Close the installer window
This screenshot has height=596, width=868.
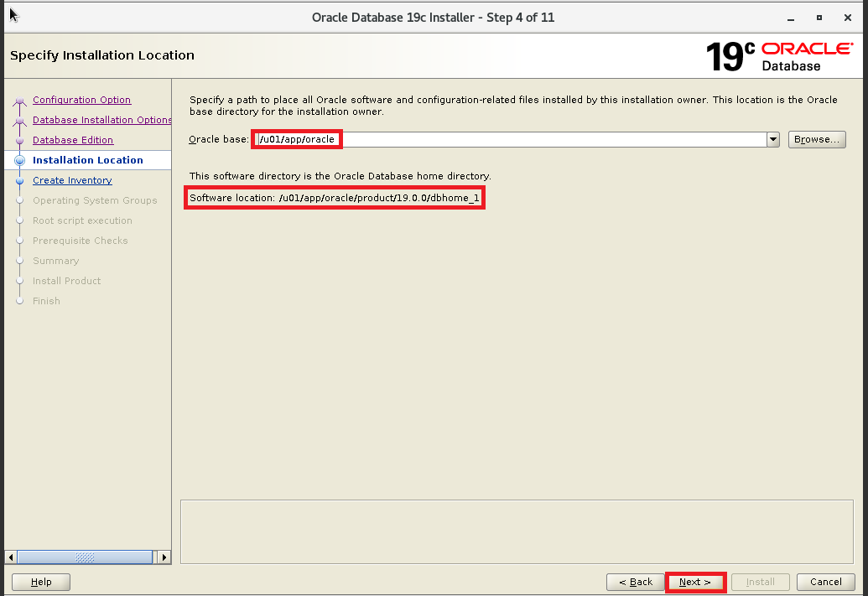tap(848, 18)
